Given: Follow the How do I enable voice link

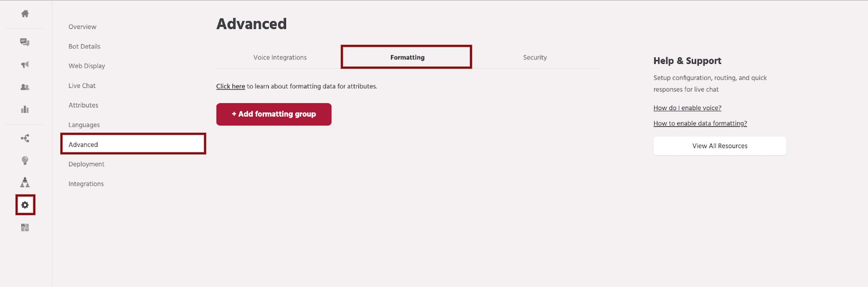Looking at the screenshot, I should (687, 108).
